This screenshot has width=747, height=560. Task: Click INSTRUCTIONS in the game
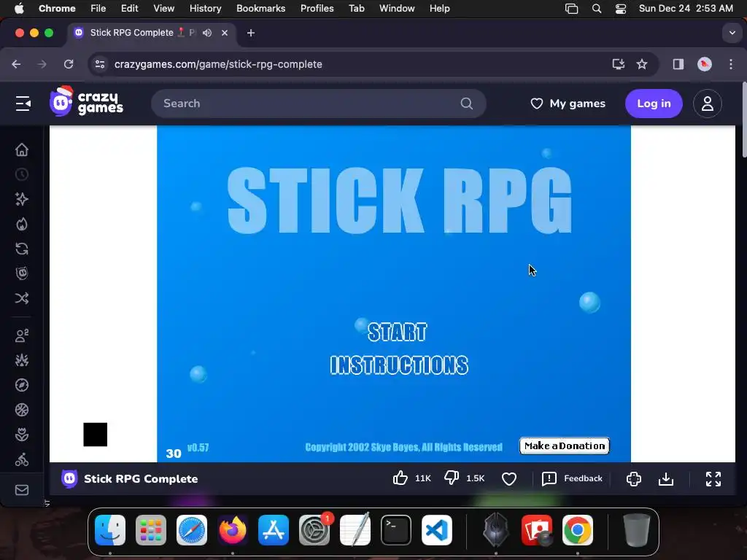point(399,365)
